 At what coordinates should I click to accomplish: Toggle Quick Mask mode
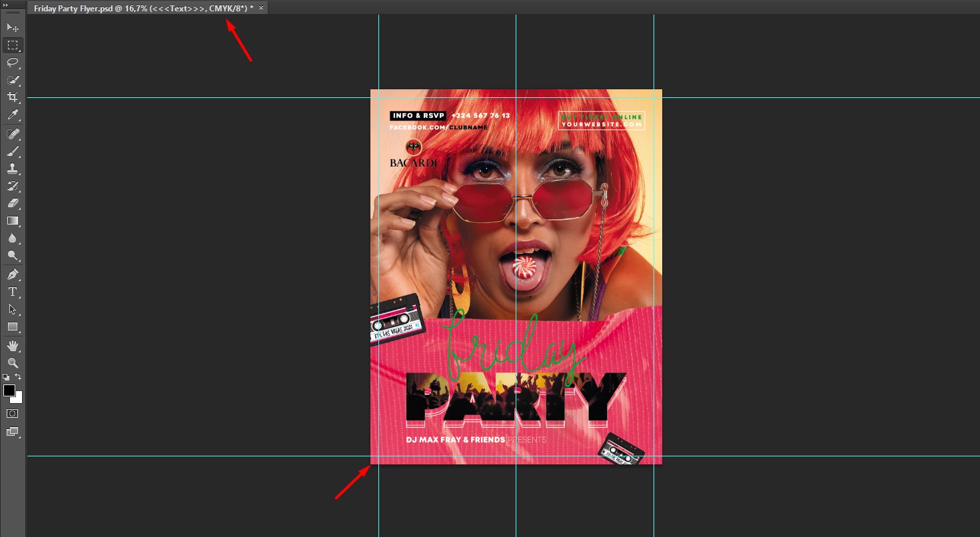[x=13, y=414]
